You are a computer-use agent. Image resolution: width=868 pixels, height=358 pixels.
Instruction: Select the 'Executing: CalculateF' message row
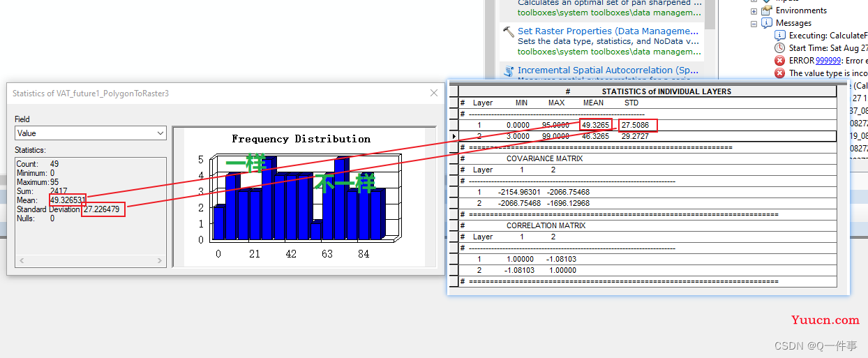pyautogui.click(x=828, y=36)
